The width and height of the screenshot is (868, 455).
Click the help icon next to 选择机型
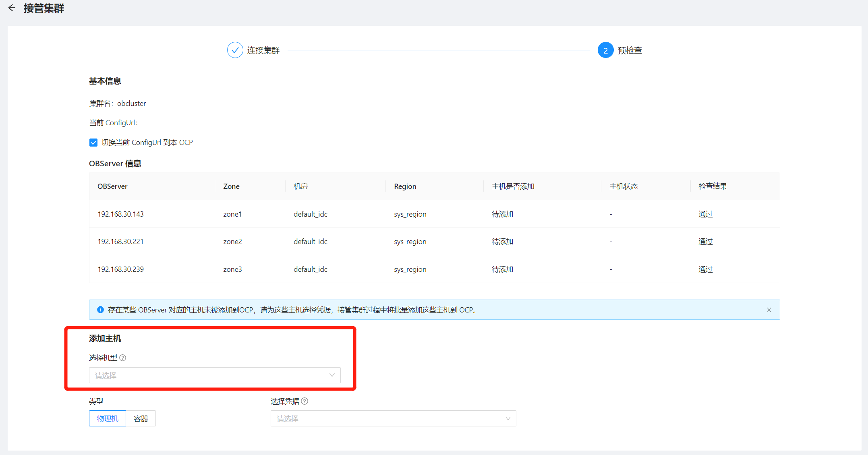click(123, 358)
